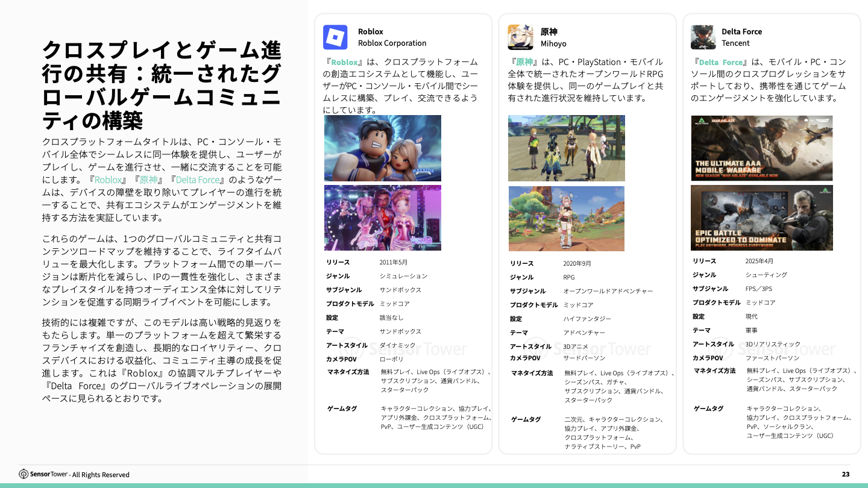Click the Roblox virtual concert screenshot
The width and height of the screenshot is (868, 488).
pos(382,217)
